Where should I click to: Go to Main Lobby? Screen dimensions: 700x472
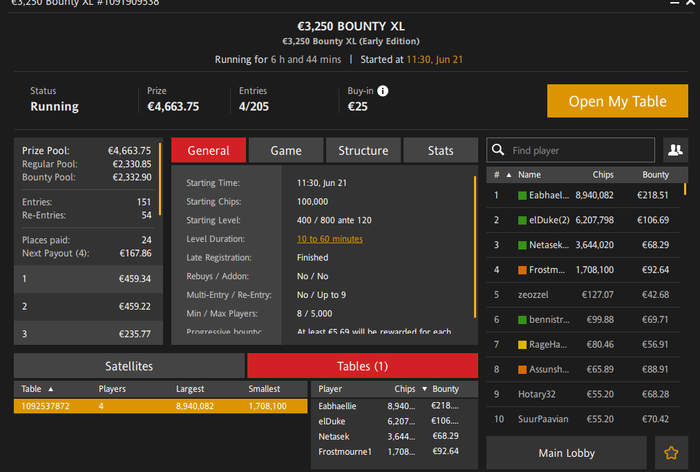[x=567, y=453]
